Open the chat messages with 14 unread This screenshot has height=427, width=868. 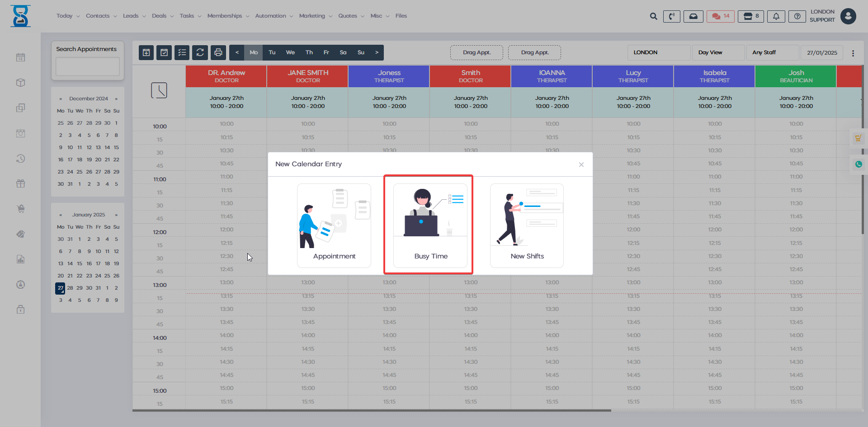(721, 16)
